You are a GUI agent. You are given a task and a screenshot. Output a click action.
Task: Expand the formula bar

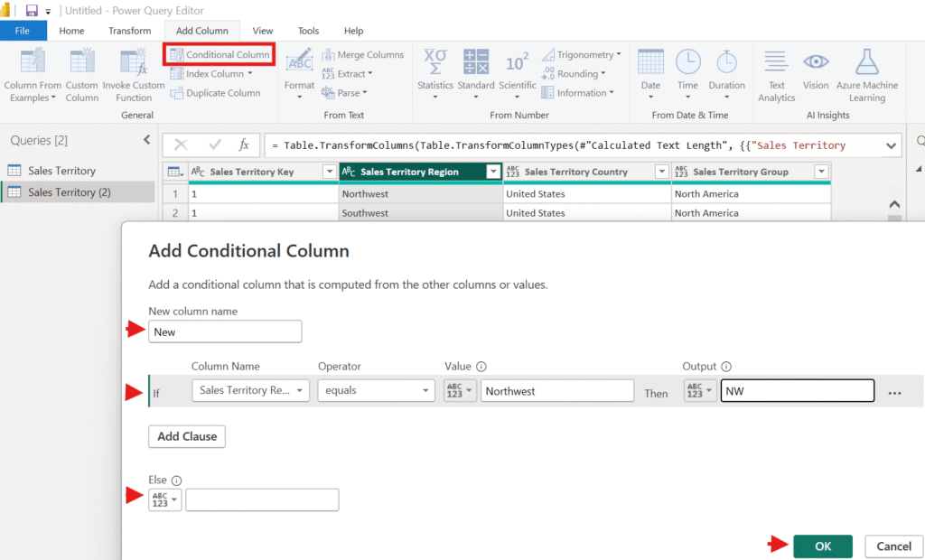(891, 145)
